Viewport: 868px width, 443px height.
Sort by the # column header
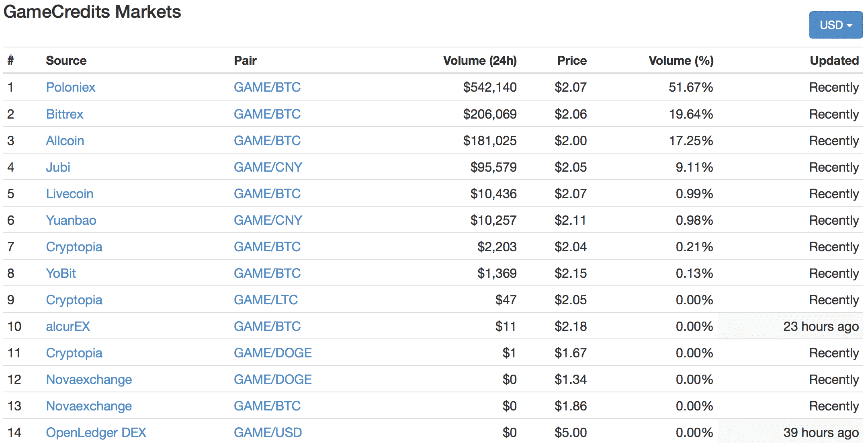pos(11,60)
